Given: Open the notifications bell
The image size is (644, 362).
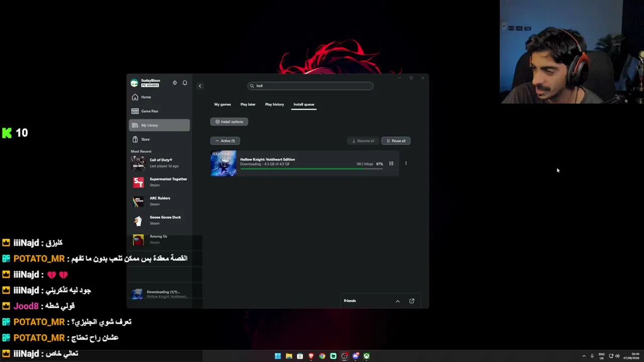Looking at the screenshot, I should click(x=185, y=83).
